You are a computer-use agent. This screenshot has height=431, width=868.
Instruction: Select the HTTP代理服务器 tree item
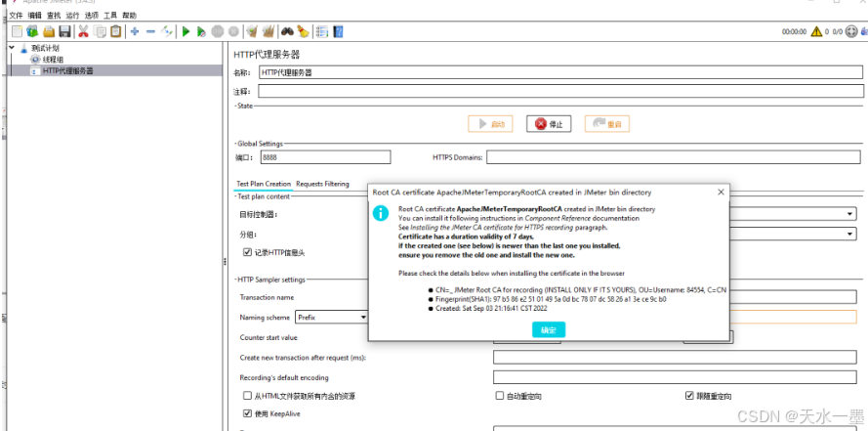click(x=67, y=71)
